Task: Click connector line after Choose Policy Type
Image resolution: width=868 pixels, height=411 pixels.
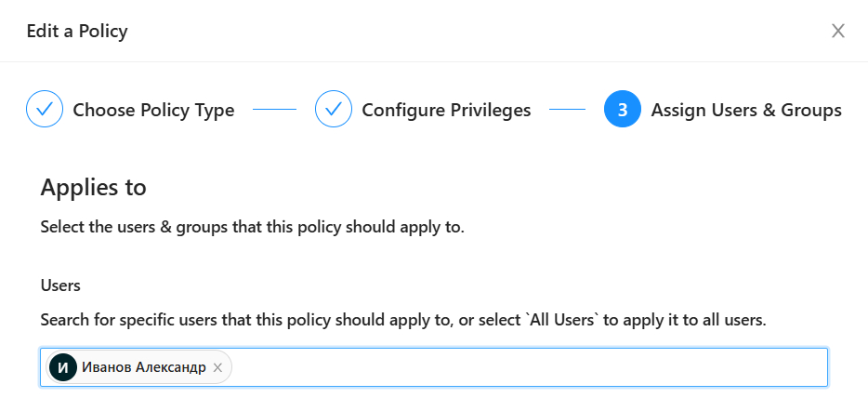Action: coord(274,110)
